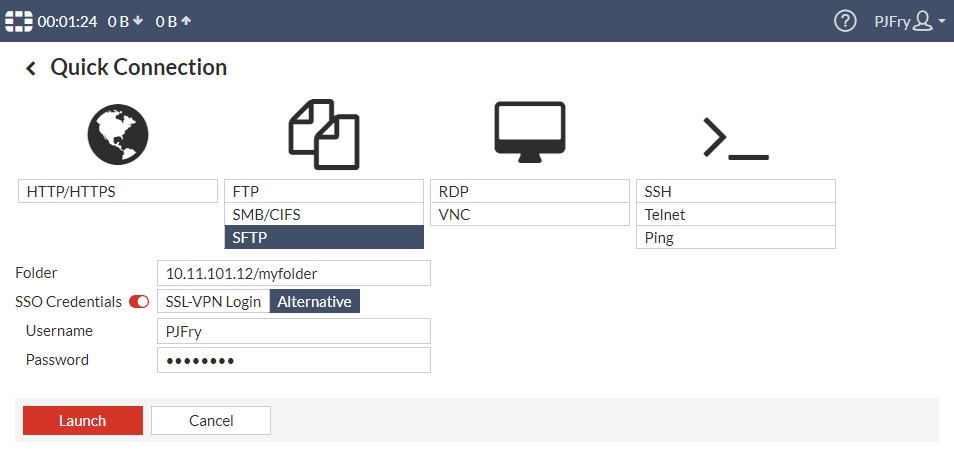The image size is (954, 452).
Task: Click the globe web connection icon
Action: point(118,135)
